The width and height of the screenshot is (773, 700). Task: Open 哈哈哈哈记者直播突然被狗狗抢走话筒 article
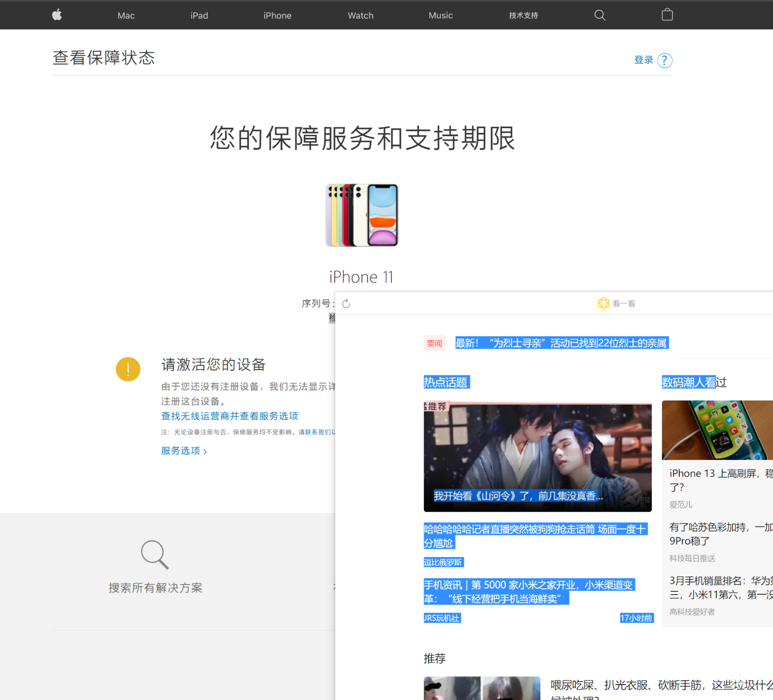[x=535, y=536]
